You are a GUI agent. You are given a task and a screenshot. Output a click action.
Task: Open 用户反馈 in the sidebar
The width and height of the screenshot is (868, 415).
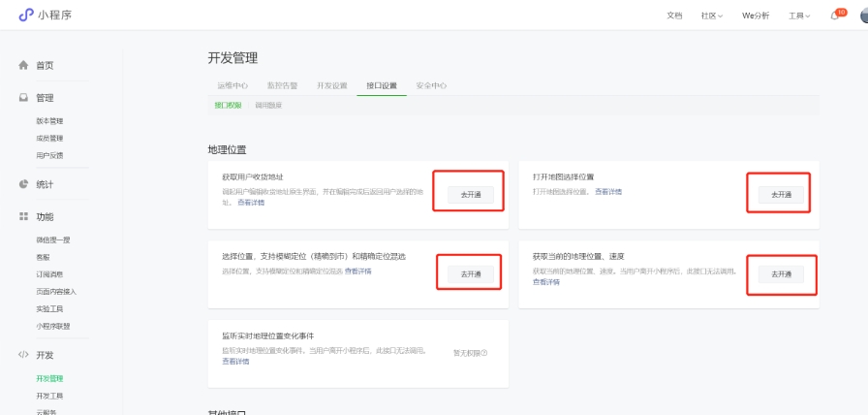[x=49, y=156]
